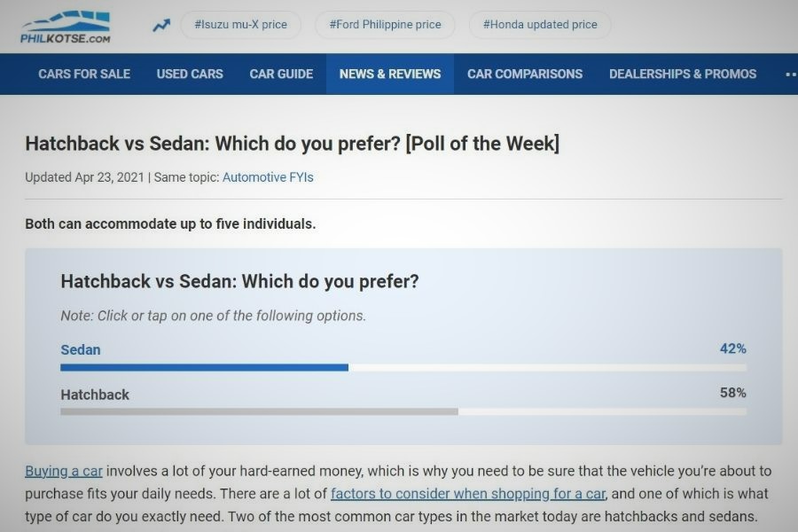This screenshot has height=532, width=798.
Task: Vote for the Sedan poll option
Action: point(81,349)
